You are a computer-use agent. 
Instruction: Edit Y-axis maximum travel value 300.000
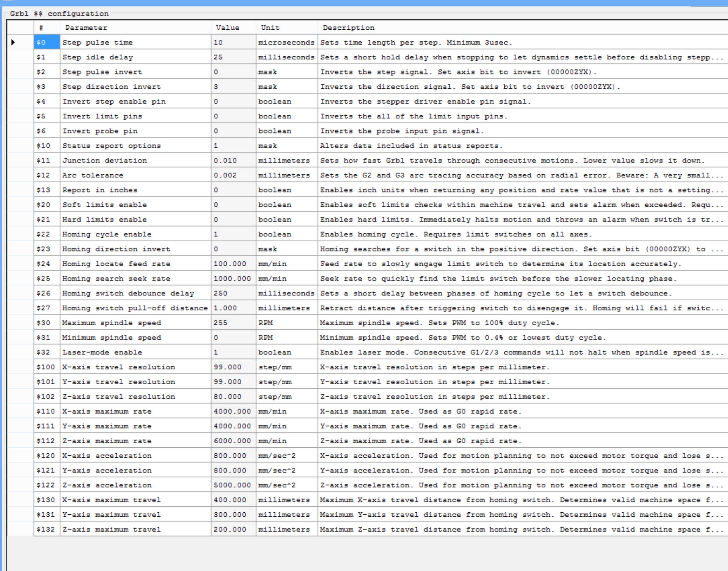(233, 515)
